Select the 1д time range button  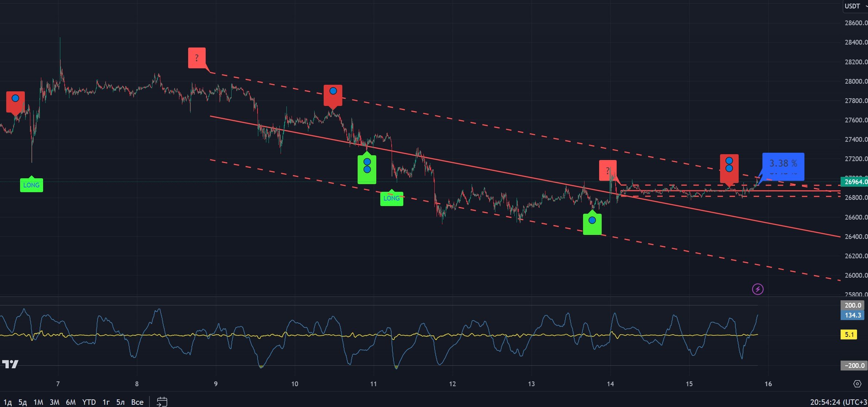pos(7,402)
